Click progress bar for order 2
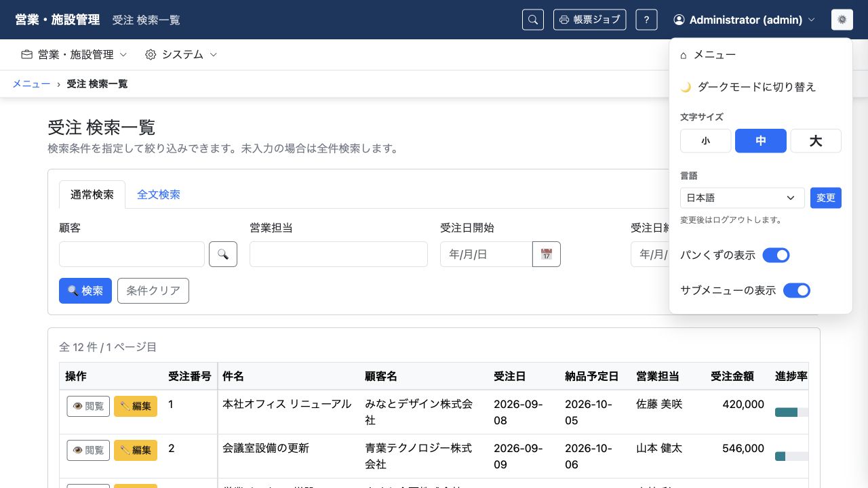 [x=791, y=456]
